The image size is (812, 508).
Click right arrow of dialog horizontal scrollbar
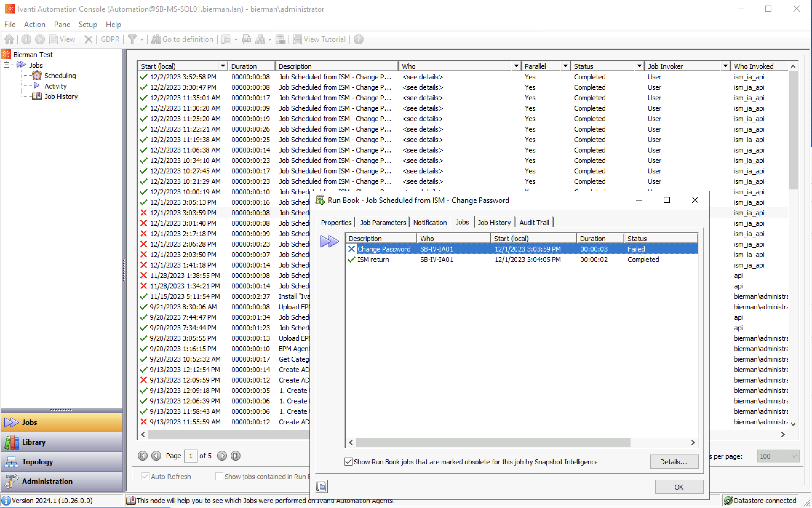tap(693, 443)
